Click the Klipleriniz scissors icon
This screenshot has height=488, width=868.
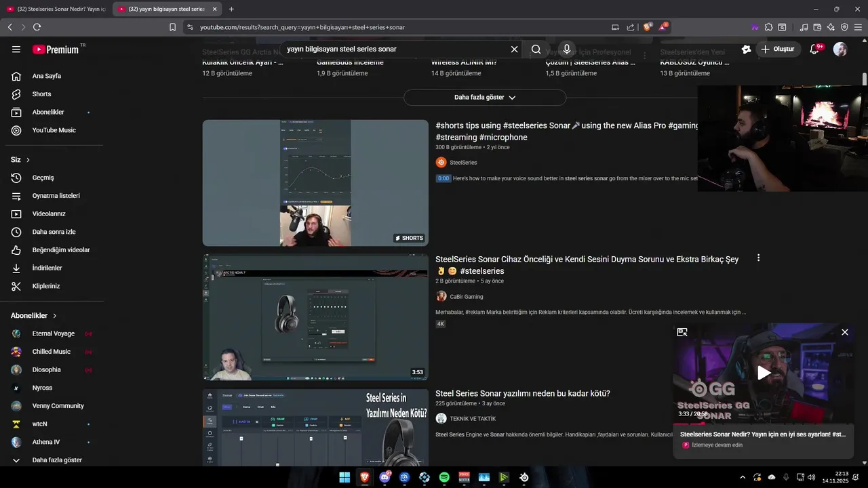pos(16,286)
